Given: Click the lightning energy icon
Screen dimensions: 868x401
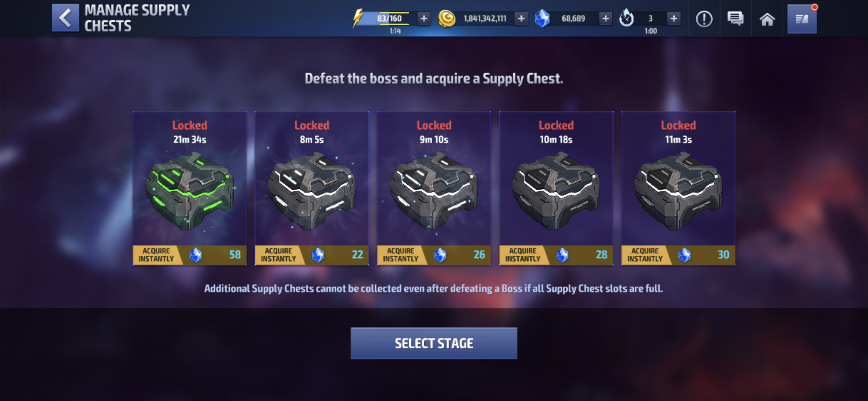Looking at the screenshot, I should [358, 18].
